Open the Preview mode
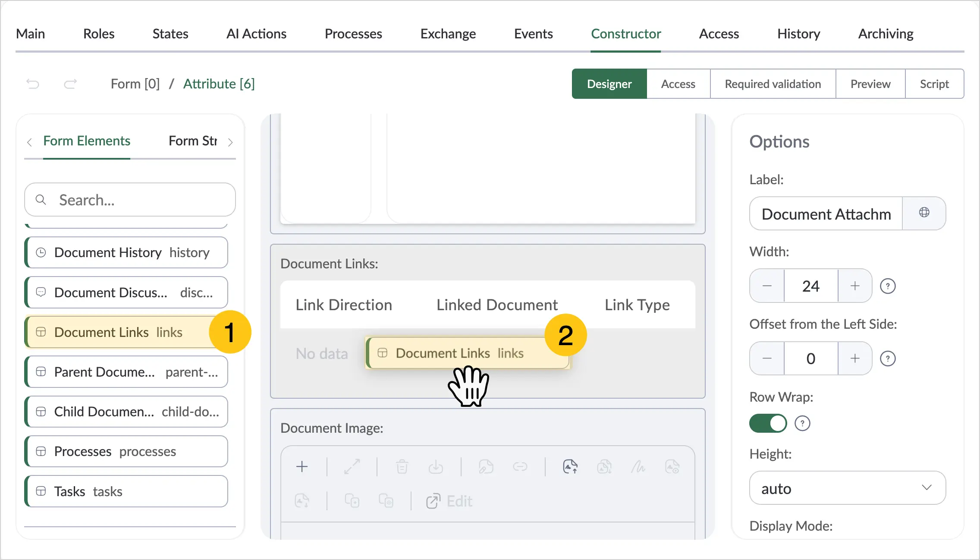Viewport: 980px width, 560px height. click(870, 84)
